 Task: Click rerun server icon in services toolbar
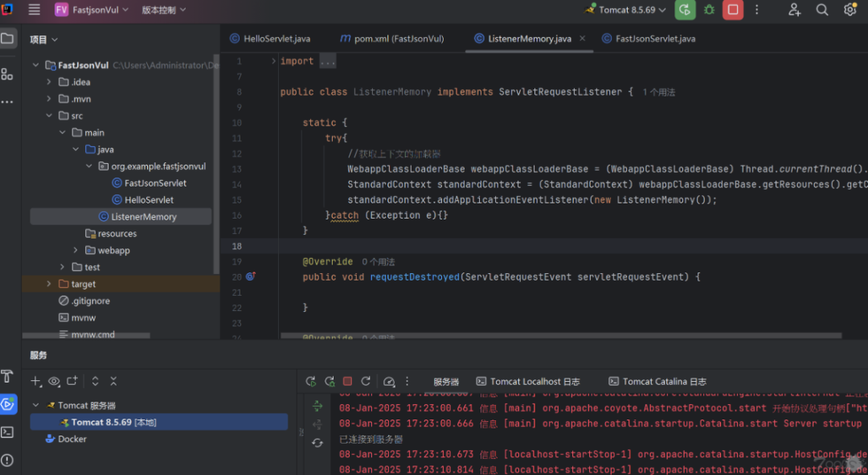click(x=311, y=382)
